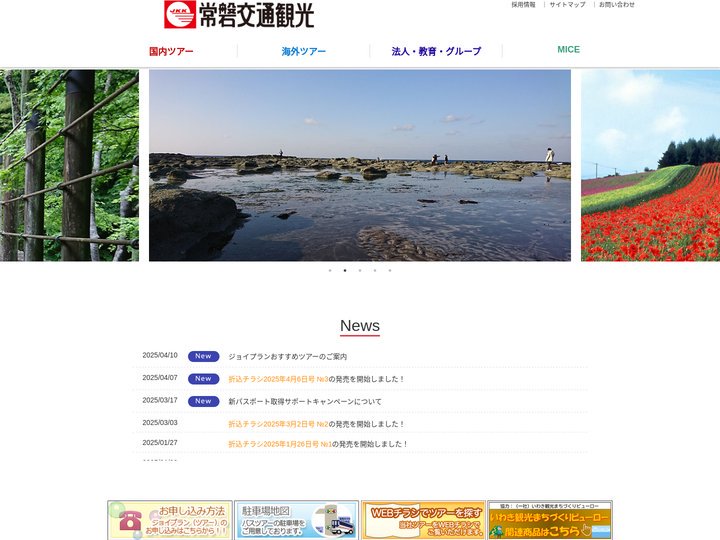Click the red flower field slide image
The width and height of the screenshot is (720, 540).
[651, 165]
